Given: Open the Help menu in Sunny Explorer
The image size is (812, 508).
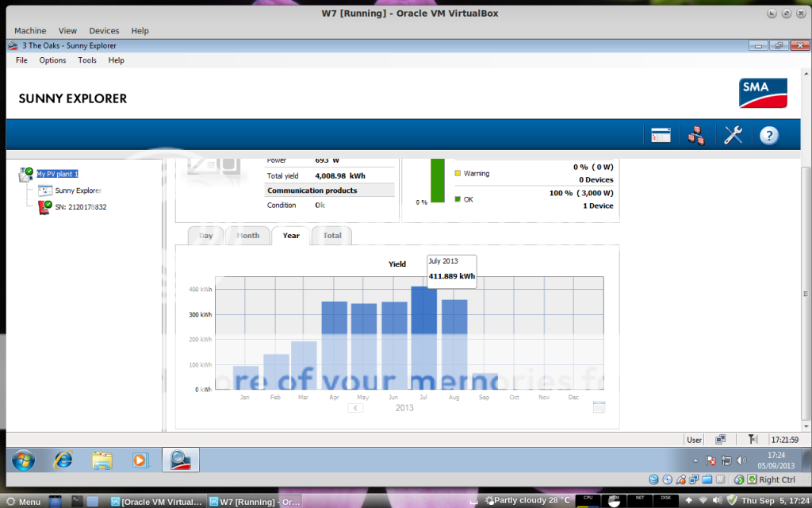Looking at the screenshot, I should [116, 60].
